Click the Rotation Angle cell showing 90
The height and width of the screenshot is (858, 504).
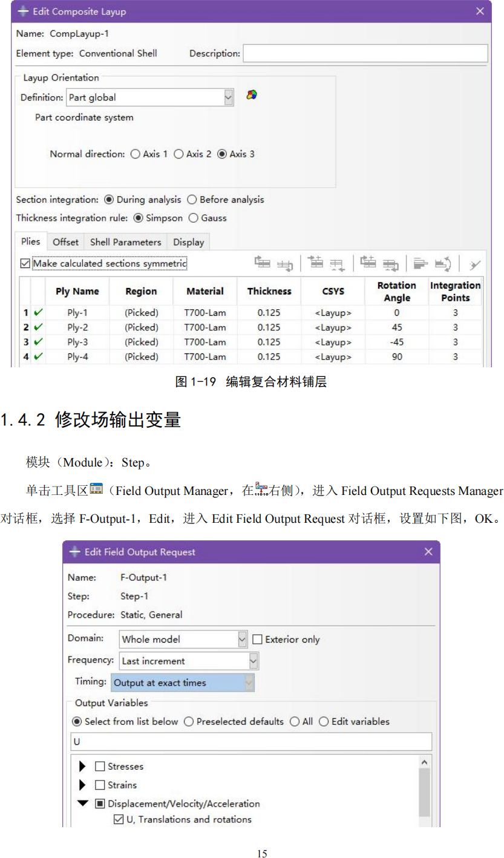click(x=397, y=356)
